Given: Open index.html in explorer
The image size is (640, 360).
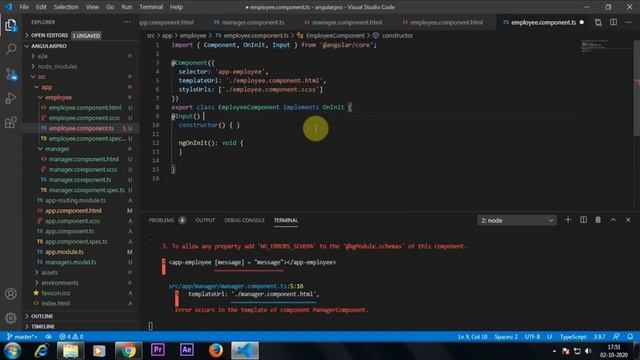Looking at the screenshot, I should (x=56, y=303).
